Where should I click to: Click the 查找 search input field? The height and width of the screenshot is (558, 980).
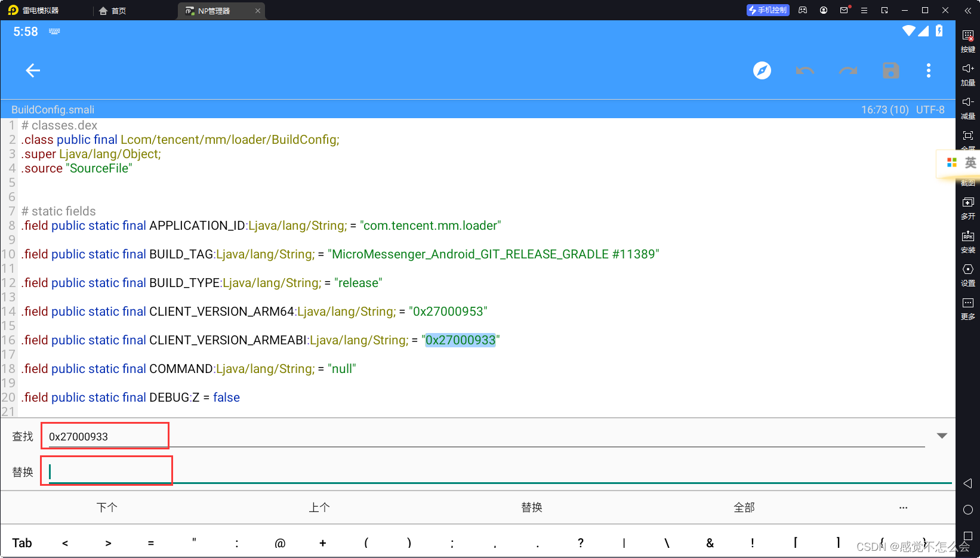[x=486, y=436]
